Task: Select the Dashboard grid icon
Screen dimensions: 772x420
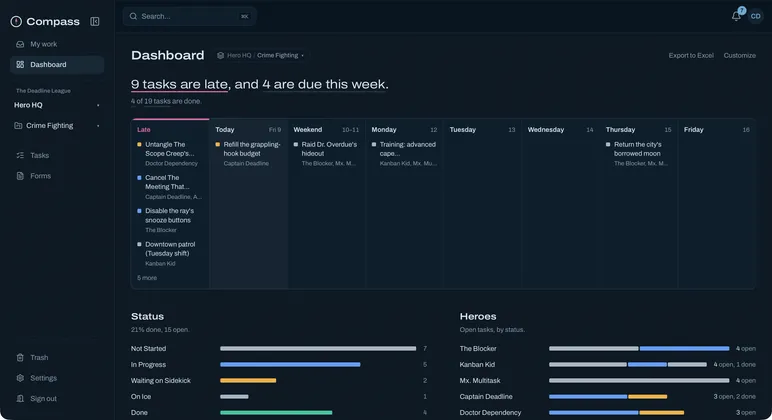Action: 20,65
